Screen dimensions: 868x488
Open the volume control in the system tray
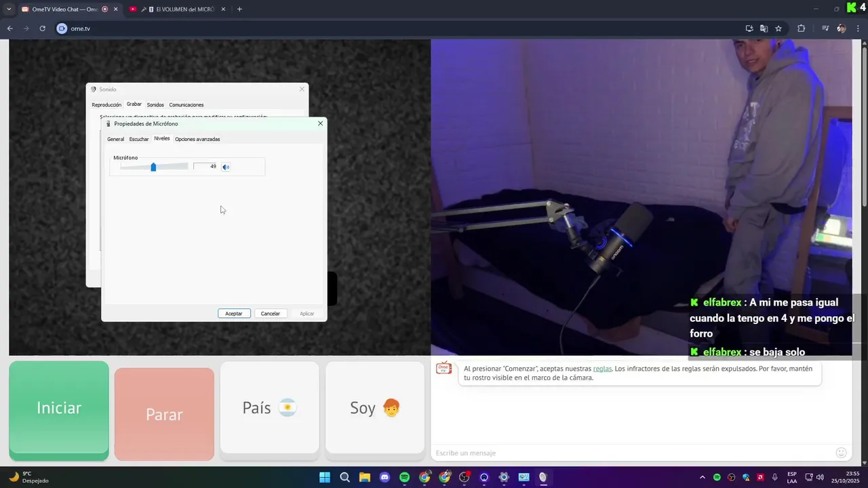tap(820, 477)
